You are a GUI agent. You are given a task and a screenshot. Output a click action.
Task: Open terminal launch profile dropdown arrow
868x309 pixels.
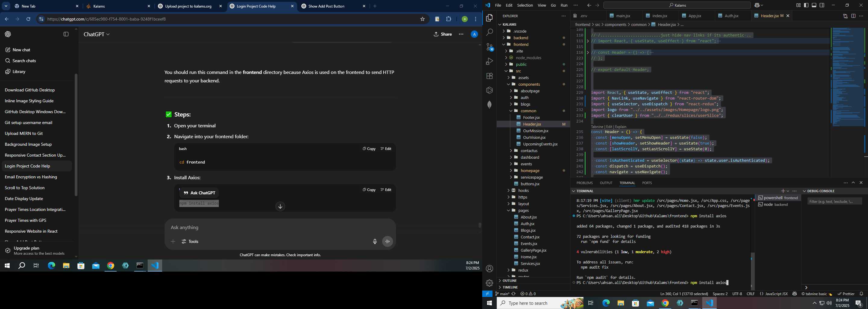click(x=788, y=191)
